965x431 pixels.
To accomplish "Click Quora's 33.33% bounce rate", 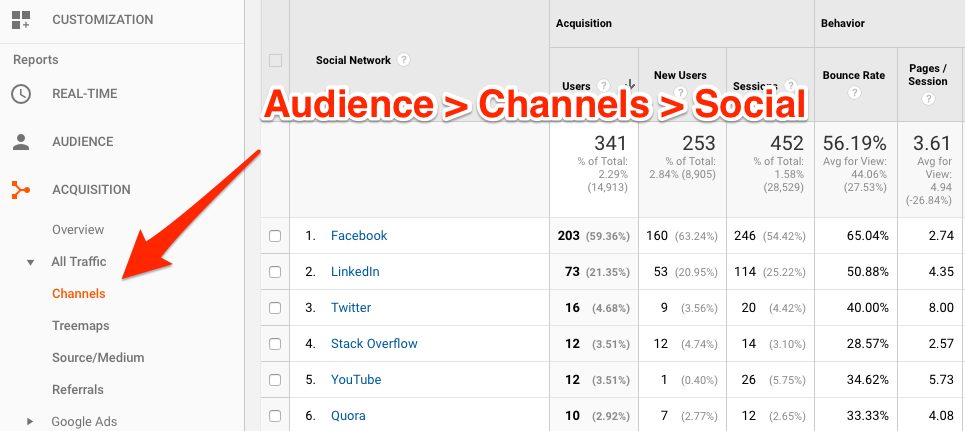I will pos(867,416).
